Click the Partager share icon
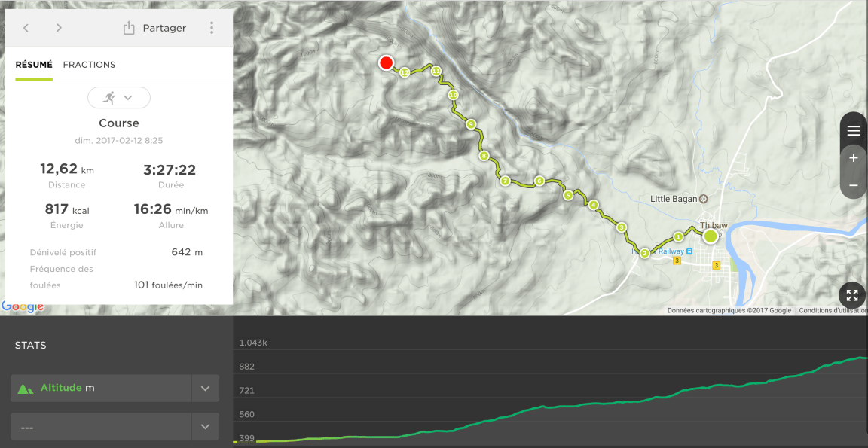The image size is (868, 448). pos(129,28)
